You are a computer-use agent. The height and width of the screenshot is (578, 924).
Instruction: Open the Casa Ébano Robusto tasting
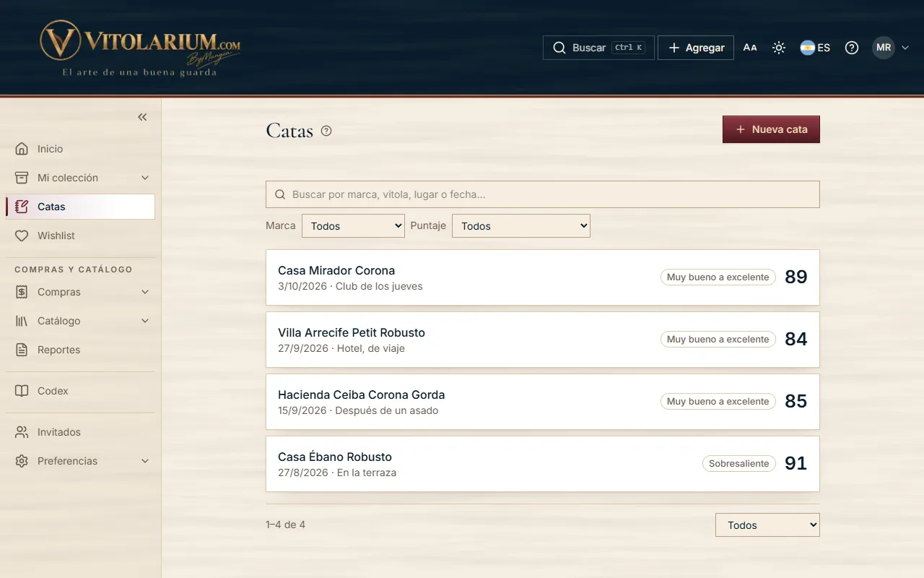pos(543,464)
